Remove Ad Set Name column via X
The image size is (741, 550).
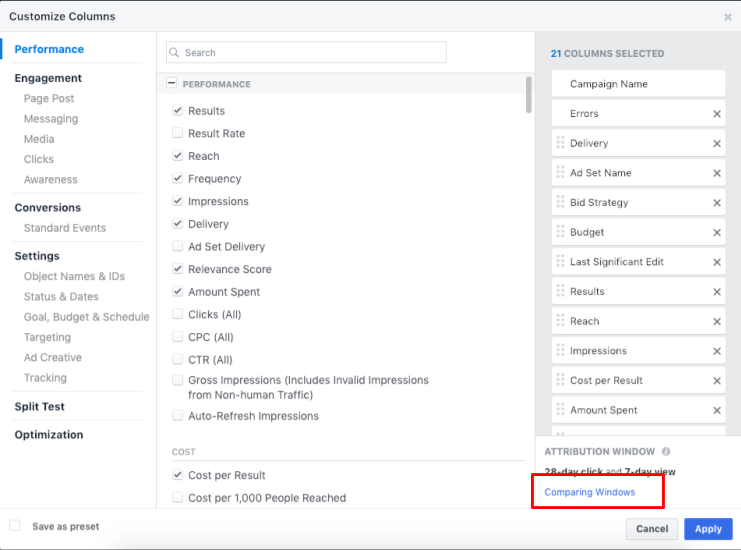pos(716,173)
